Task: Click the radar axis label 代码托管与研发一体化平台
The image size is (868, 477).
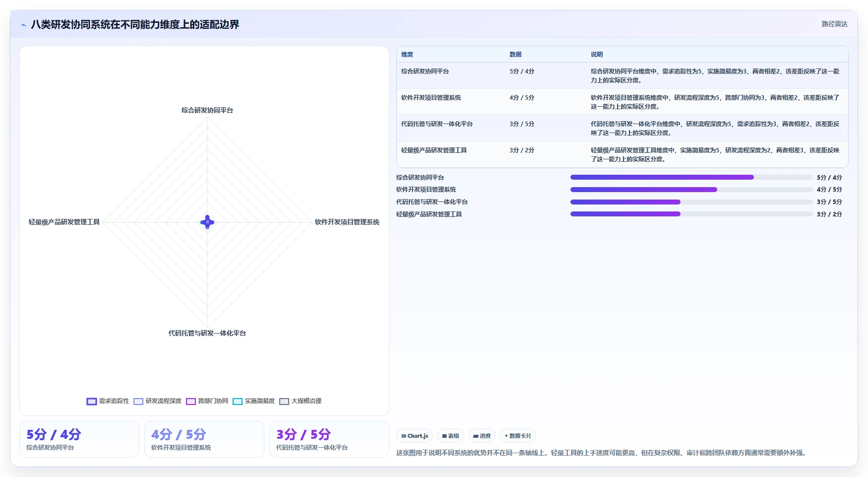Action: (x=207, y=333)
